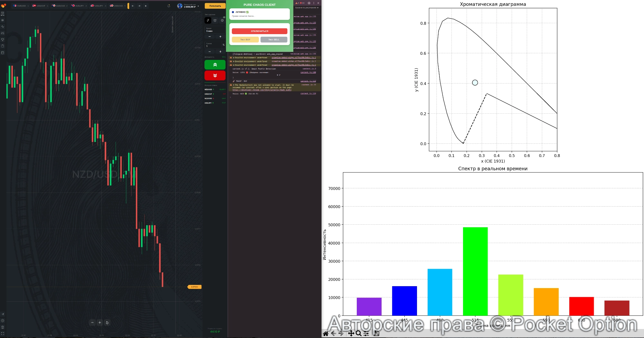Save the figure with floppy disk icon
The image size is (644, 338).
(x=376, y=333)
